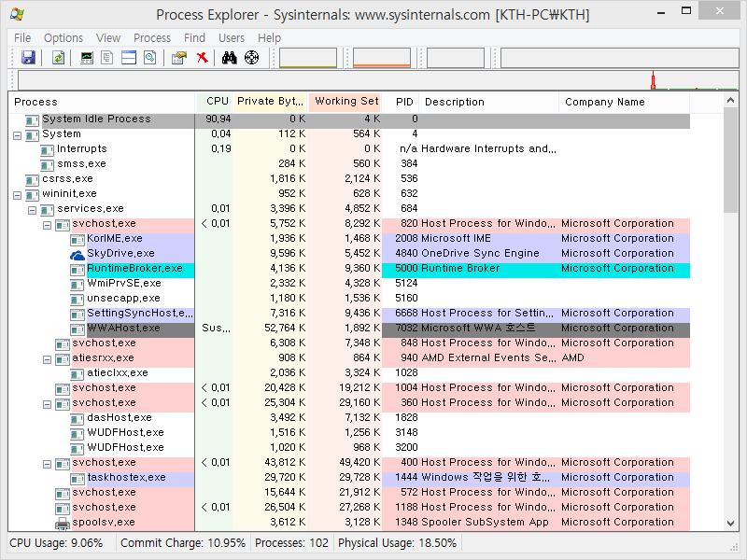Click the spoolsv.exe printer icon
Screen dimensions: 747x560
click(x=63, y=523)
